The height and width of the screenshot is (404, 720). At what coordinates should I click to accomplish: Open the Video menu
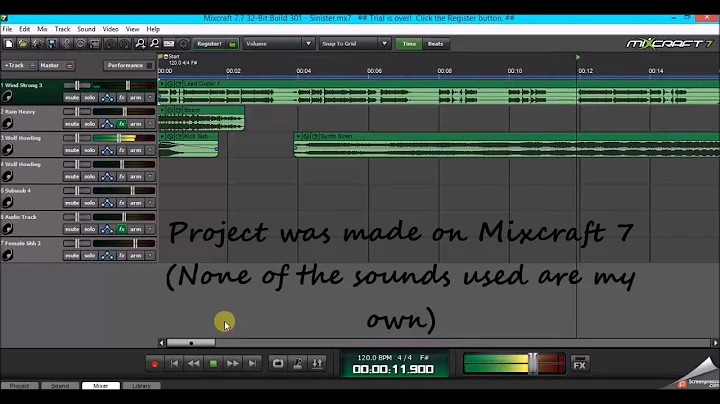[111, 29]
